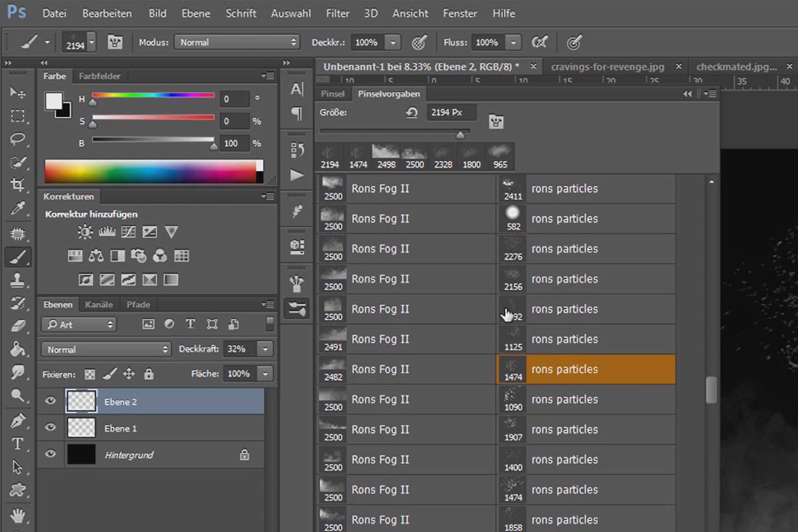Select the Lasso tool
798x532 pixels.
18,140
